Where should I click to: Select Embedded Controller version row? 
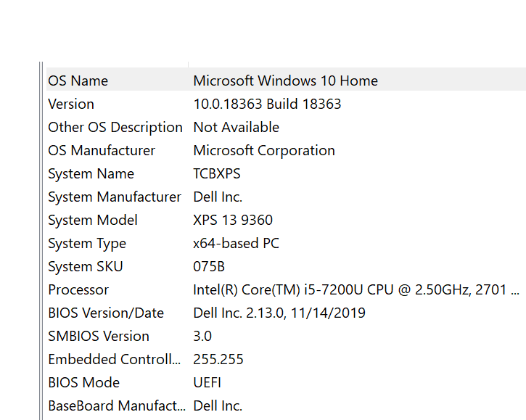[113, 359]
